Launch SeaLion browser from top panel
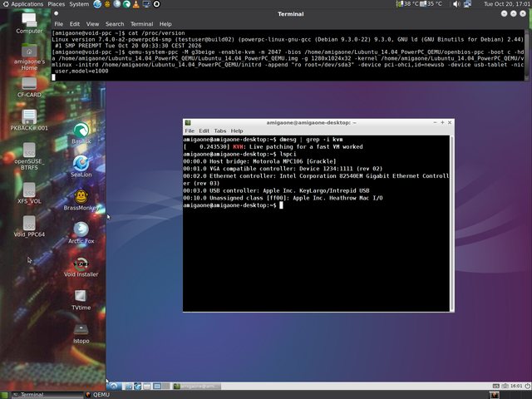The width and height of the screenshot is (532, 399). coord(97,4)
